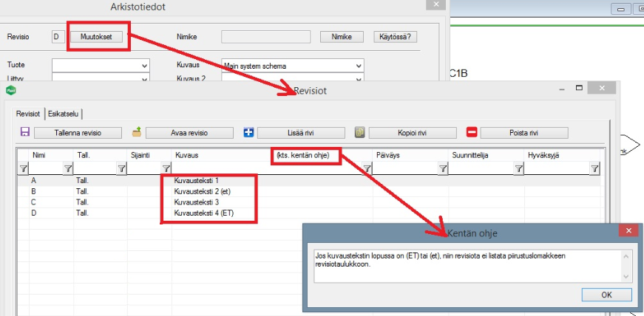Click the Revisio field containing D
The image size is (644, 316).
click(x=58, y=37)
